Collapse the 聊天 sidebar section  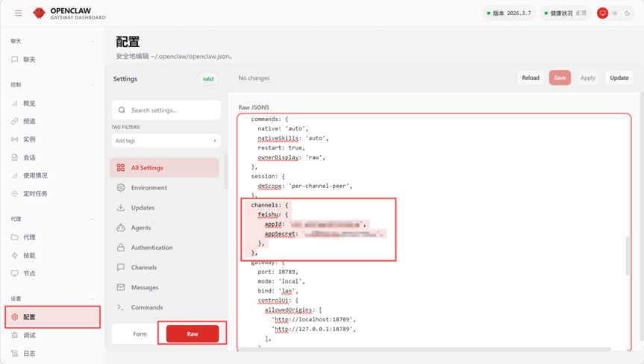coord(93,42)
